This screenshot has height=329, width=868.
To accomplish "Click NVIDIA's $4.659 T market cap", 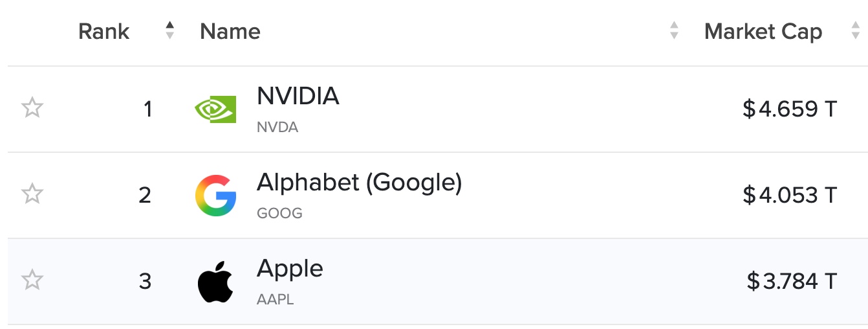I will click(790, 109).
